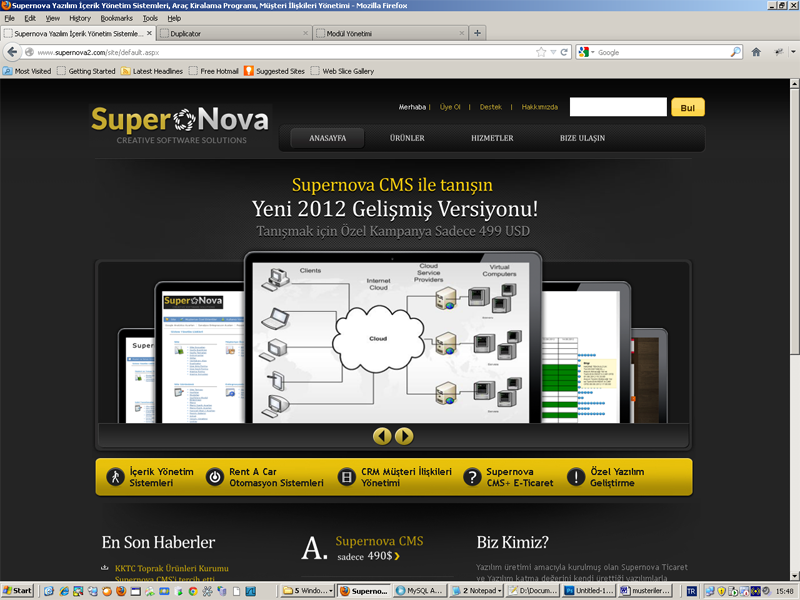Screen dimensions: 800x600
Task: Show next slide with right yellow arrow
Action: [404, 436]
